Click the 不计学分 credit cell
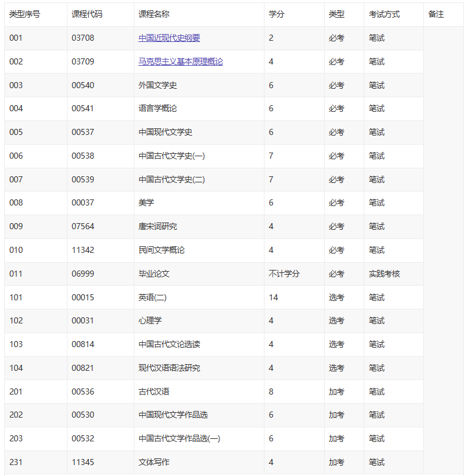The height and width of the screenshot is (476, 467). point(284,274)
